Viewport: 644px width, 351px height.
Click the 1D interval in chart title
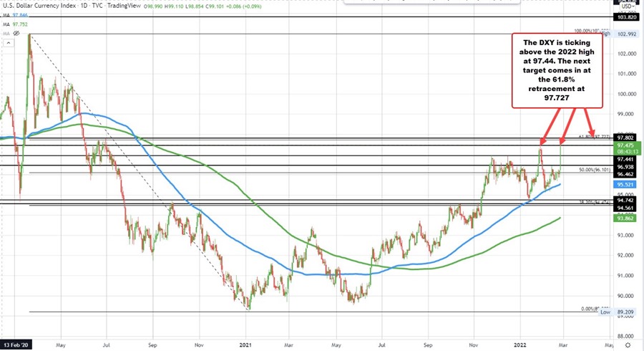tap(84, 6)
